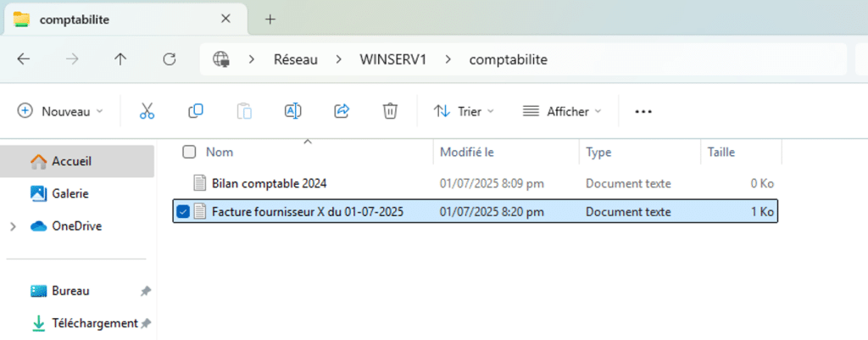868x340 pixels.
Task: Click the Cut scissors icon
Action: pos(147,111)
